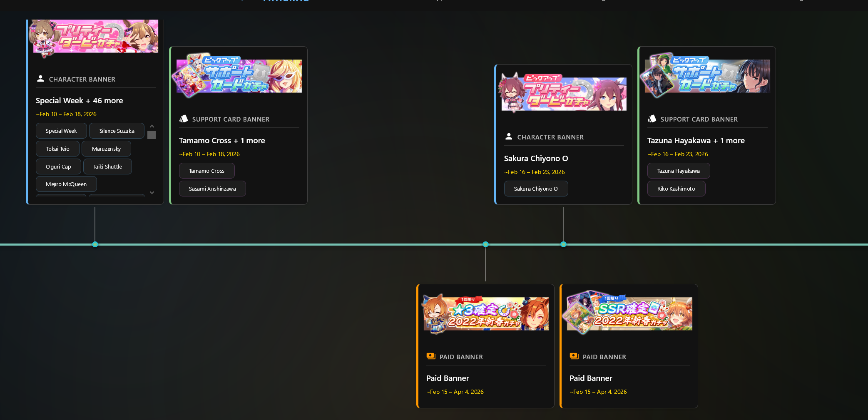Click the character list scroll-down arrow
This screenshot has width=868, height=420.
[x=152, y=192]
